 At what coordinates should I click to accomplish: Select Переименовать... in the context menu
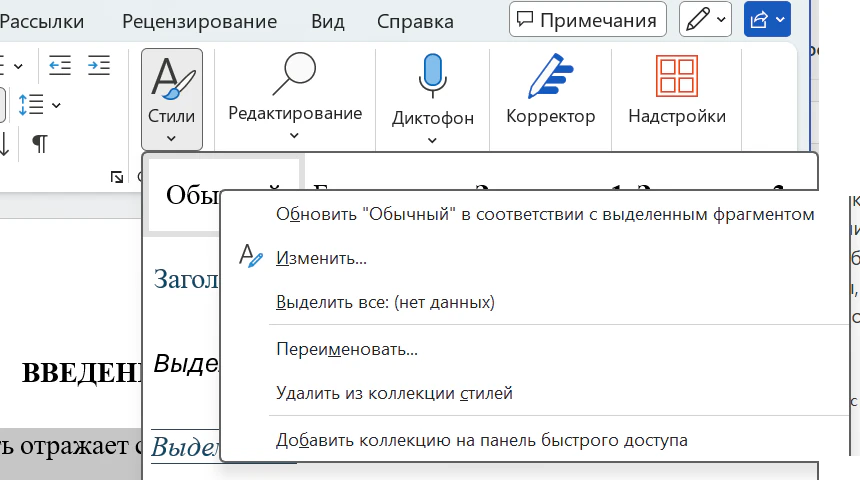pos(347,349)
